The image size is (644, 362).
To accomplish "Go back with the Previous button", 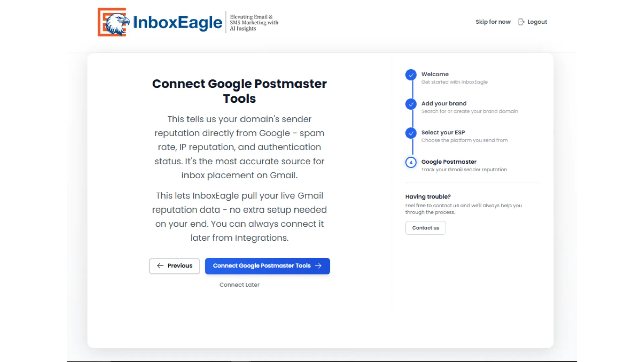I will click(174, 266).
